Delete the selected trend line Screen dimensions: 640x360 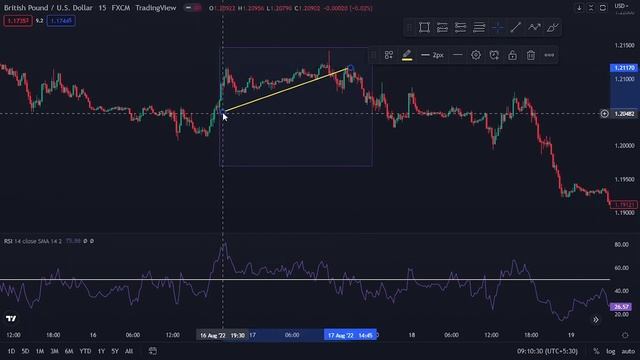[x=531, y=55]
